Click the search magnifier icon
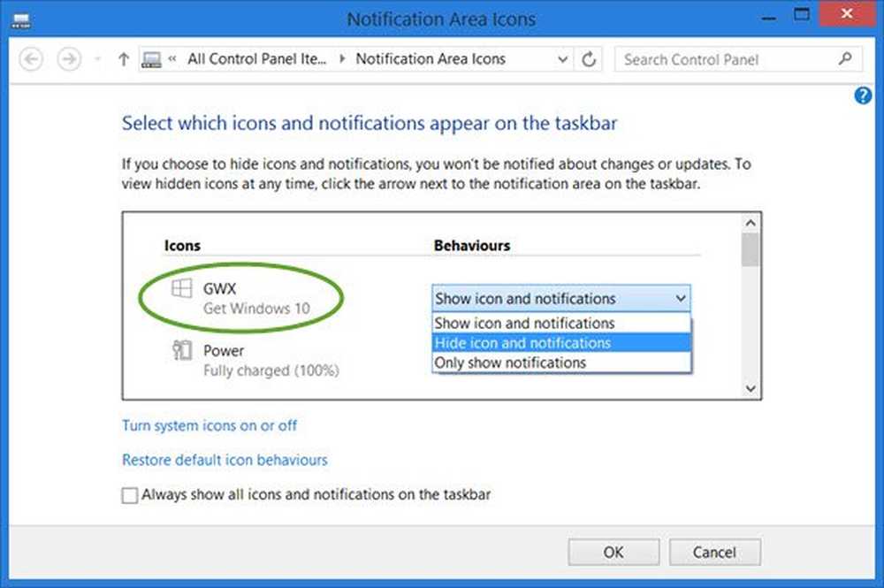The height and width of the screenshot is (588, 884). 845,59
